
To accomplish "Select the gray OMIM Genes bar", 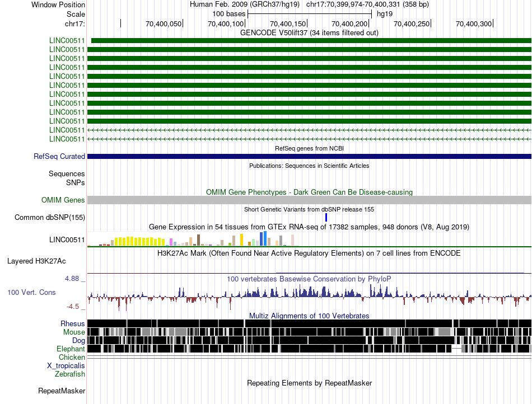I will point(309,200).
